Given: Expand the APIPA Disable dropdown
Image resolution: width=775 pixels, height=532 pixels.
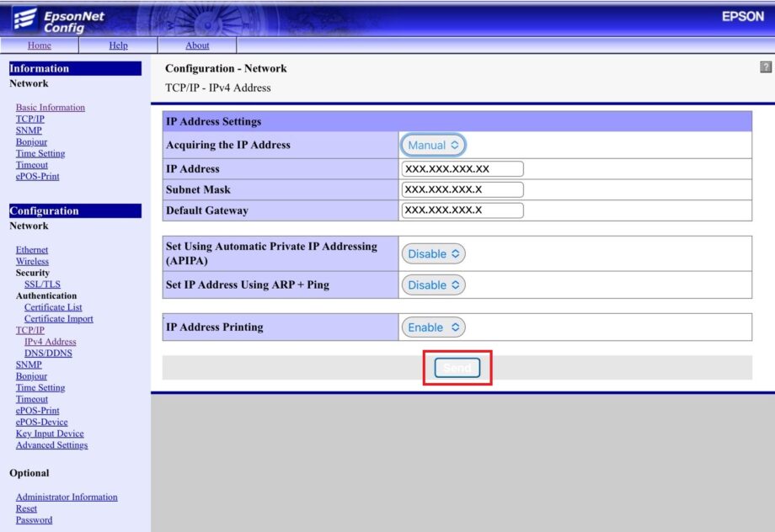Looking at the screenshot, I should coord(433,253).
